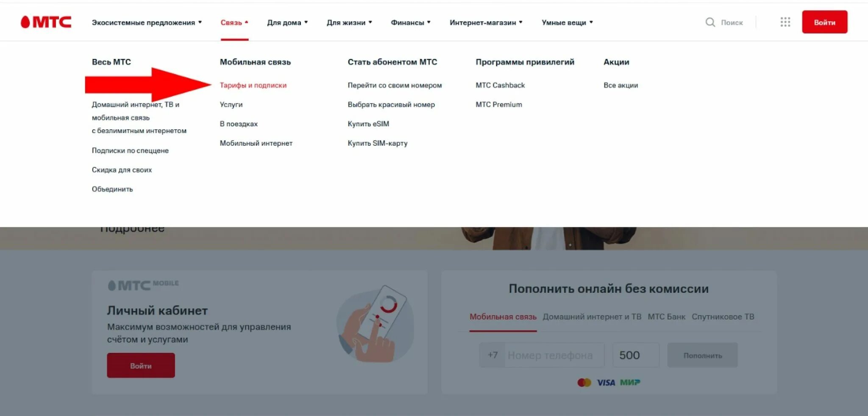
Task: Click the MTS logo
Action: tap(46, 22)
